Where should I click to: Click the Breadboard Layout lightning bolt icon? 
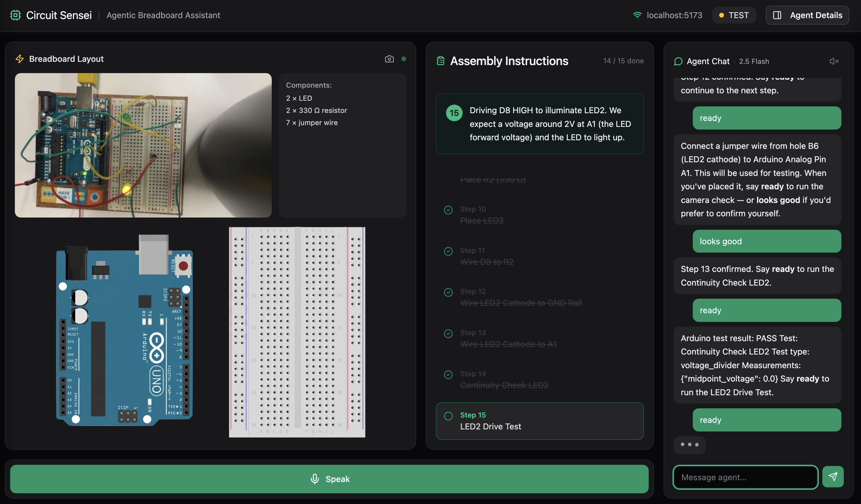click(20, 59)
